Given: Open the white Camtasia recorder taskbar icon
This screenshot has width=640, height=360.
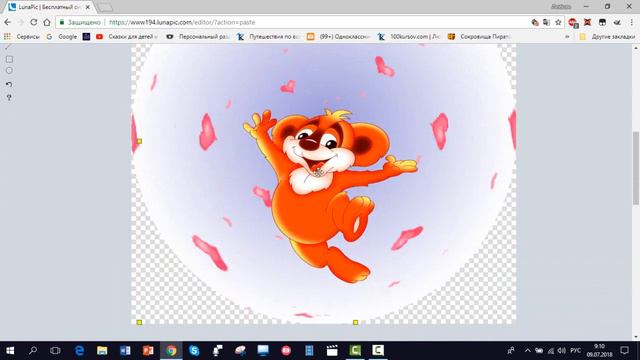Looking at the screenshot, I should pos(378,351).
